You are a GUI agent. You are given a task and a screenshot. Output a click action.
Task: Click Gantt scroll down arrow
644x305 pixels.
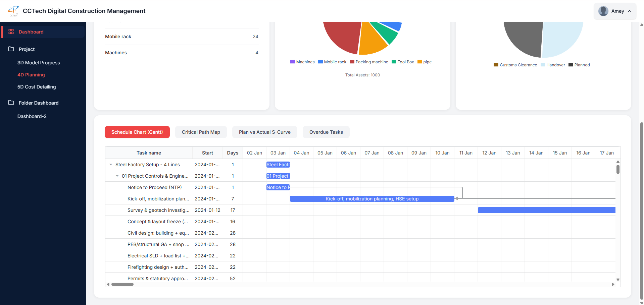point(618,280)
